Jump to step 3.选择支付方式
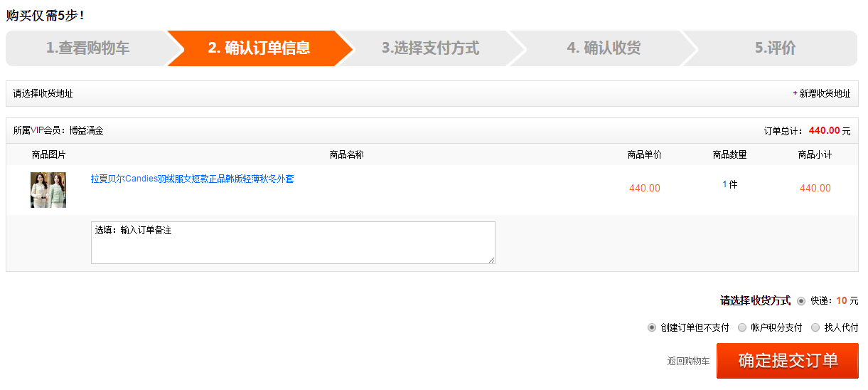The width and height of the screenshot is (868, 390). coord(430,48)
